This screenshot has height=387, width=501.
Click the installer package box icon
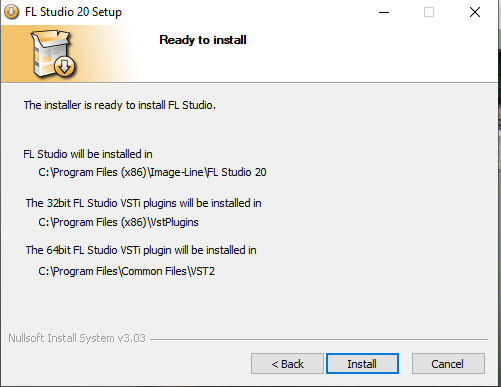click(53, 53)
